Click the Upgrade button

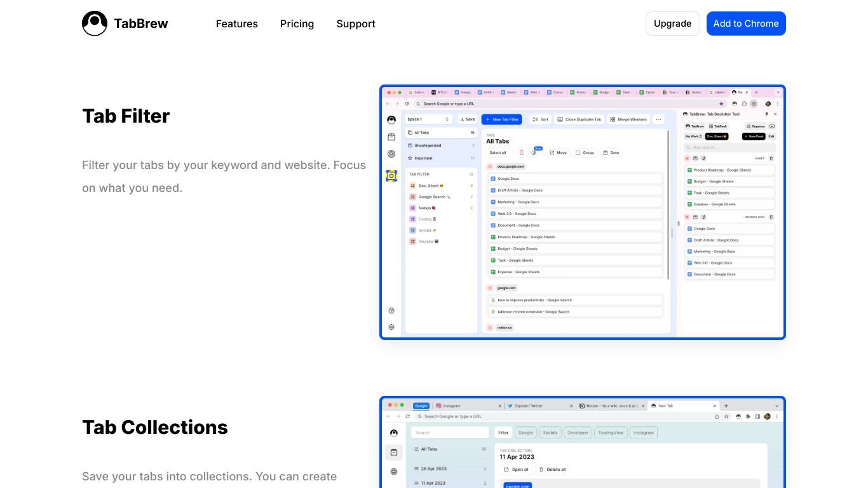point(672,24)
